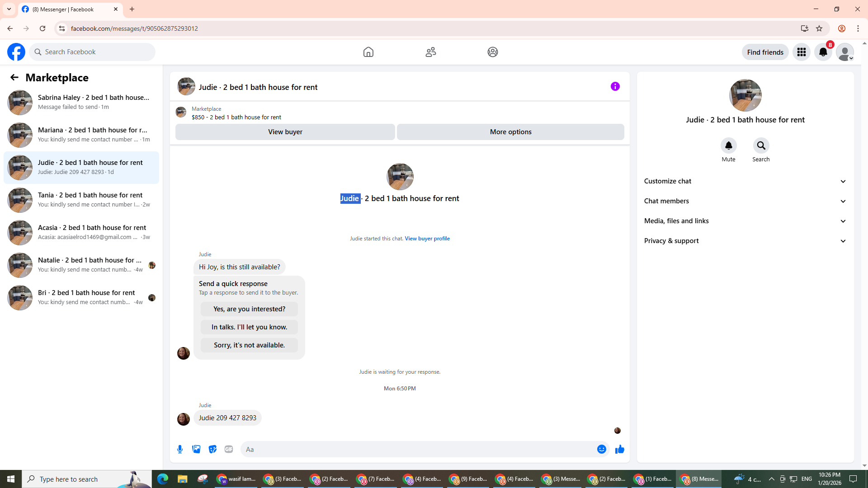Click Find friends button

tap(765, 52)
